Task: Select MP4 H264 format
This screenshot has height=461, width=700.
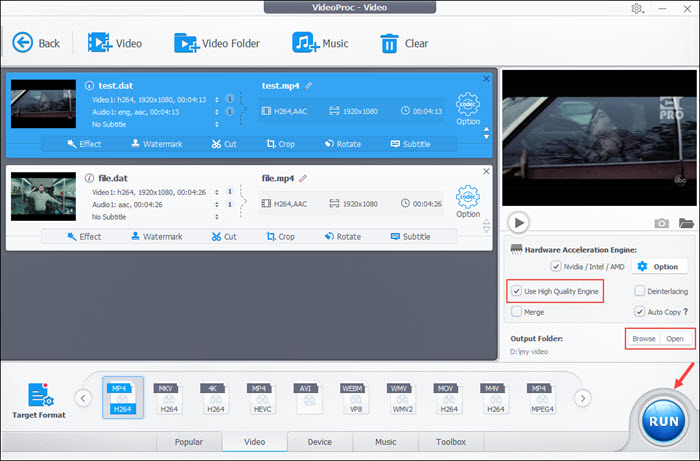Action: point(123,398)
